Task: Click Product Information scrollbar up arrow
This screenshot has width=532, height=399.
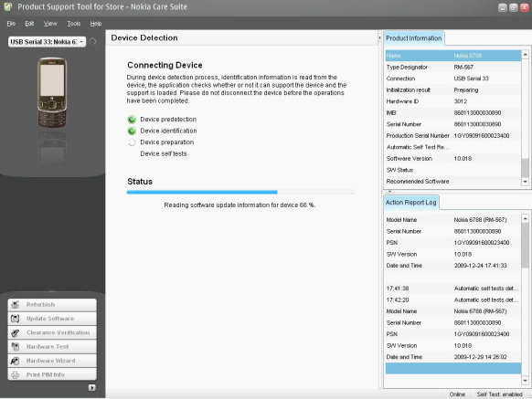Action: [x=526, y=54]
